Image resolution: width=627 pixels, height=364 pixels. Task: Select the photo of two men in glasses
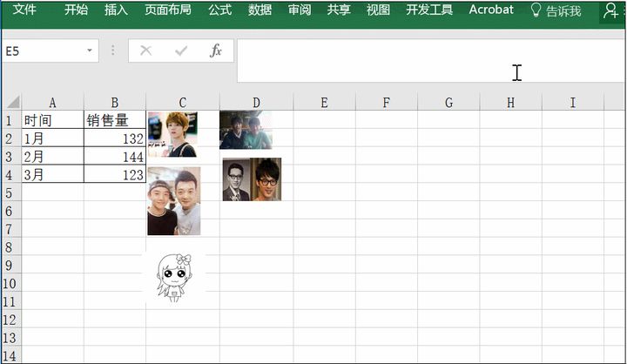pyautogui.click(x=252, y=179)
